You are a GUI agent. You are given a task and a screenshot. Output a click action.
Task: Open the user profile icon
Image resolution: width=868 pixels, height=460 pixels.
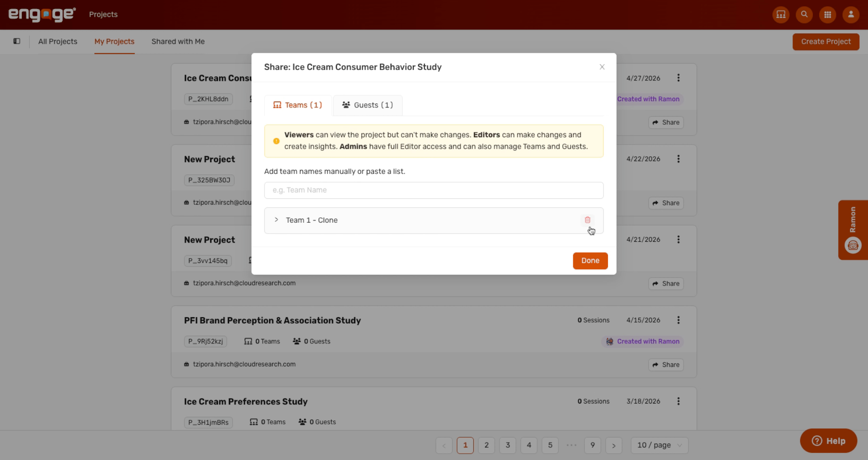tap(851, 14)
